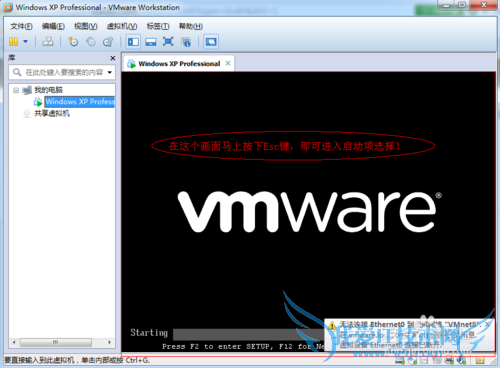Click the library scrollbar right arrow
Screen dimensions: 500x368
pyautogui.click(x=109, y=342)
